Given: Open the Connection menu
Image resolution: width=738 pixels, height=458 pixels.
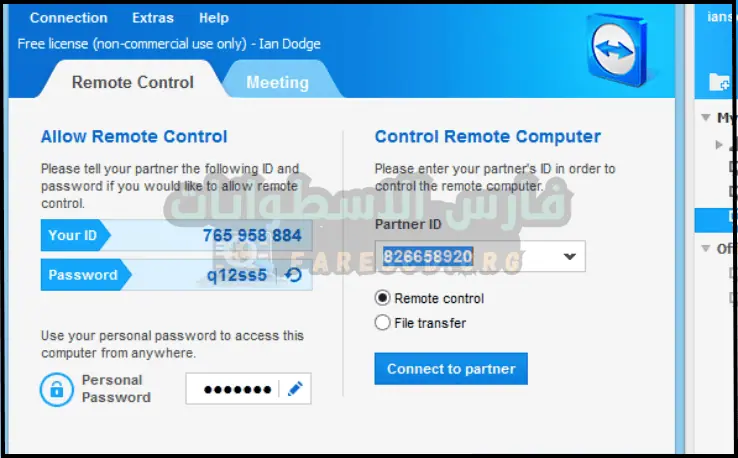Looking at the screenshot, I should 69,18.
